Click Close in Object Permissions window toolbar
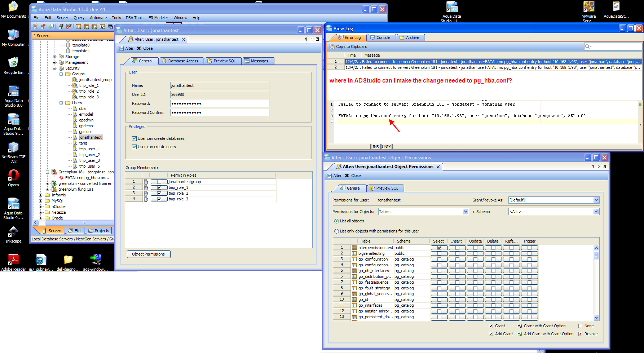Viewport: 644px width, 355px height. [353, 176]
